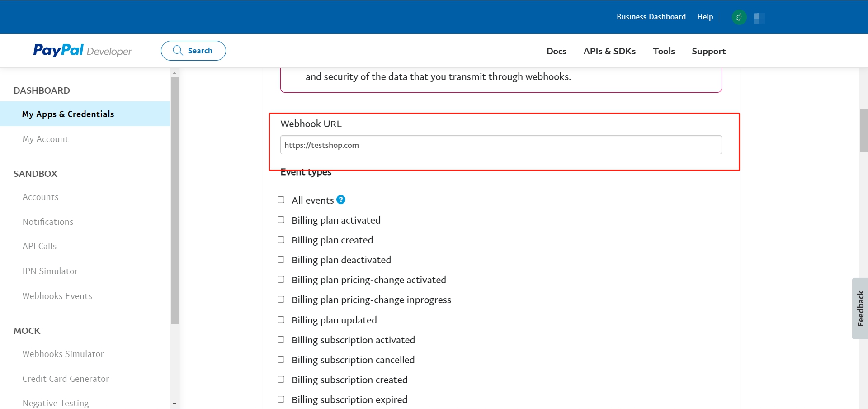Click the DASHBOARD section heading
This screenshot has height=409, width=868.
(x=42, y=90)
